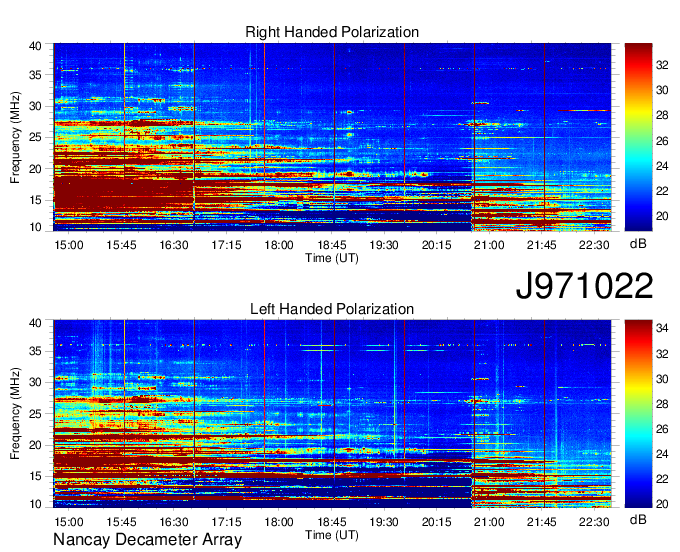This screenshot has width=680, height=552.
Task: Click the dB unit label of the Right Handed color bar
Action: click(638, 244)
